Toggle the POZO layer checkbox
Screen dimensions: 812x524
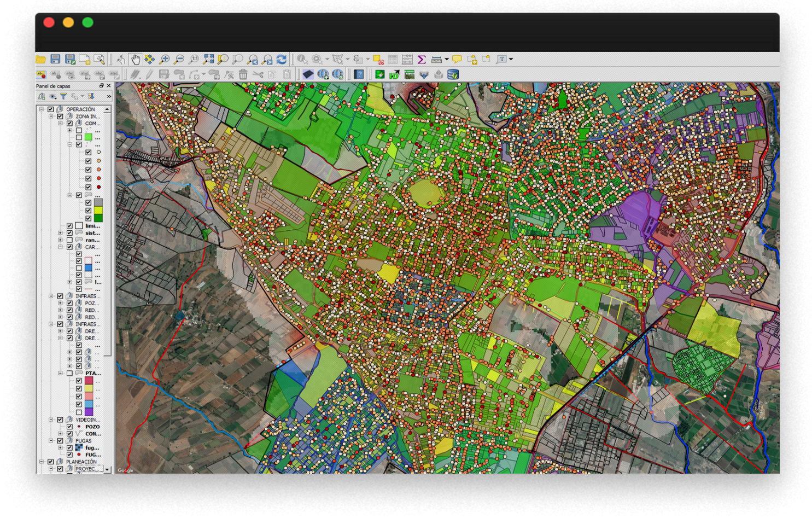pyautogui.click(x=69, y=427)
